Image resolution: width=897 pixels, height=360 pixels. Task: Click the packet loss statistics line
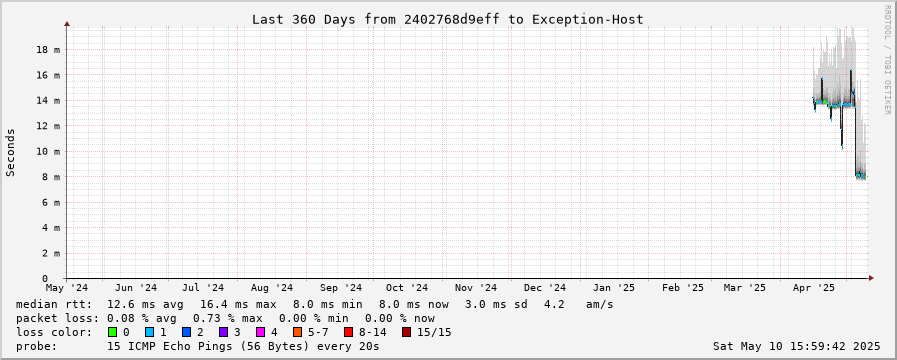pyautogui.click(x=225, y=318)
